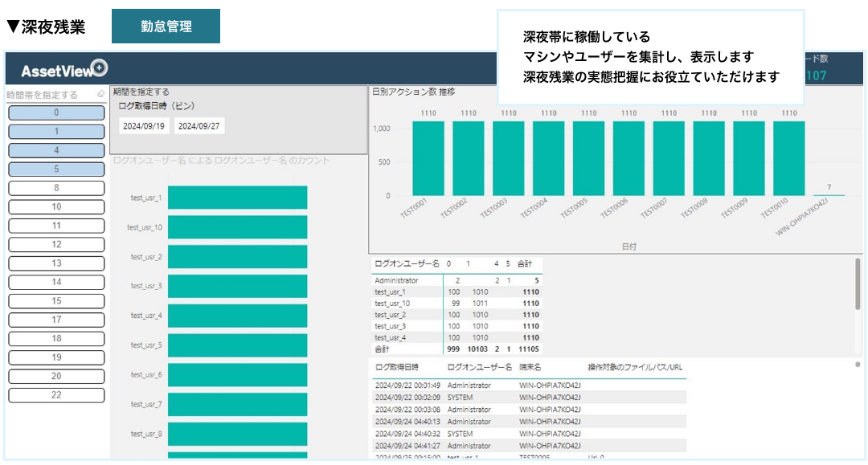Select hour 13 in the time slicer

tap(56, 263)
